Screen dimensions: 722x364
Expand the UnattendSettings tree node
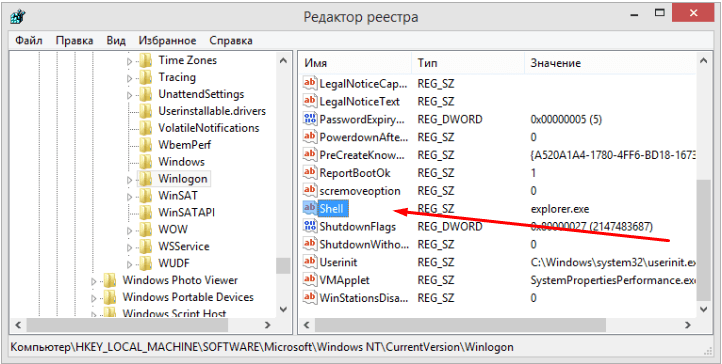click(x=130, y=95)
